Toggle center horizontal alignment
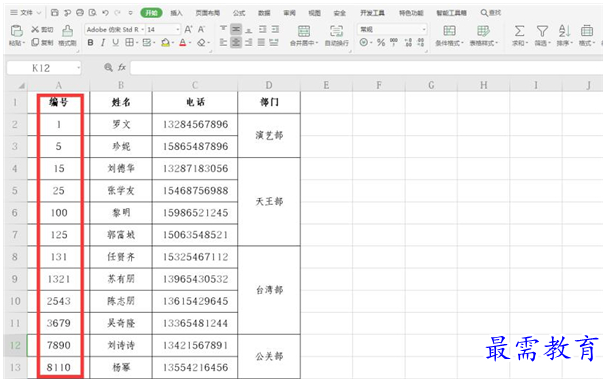 tap(236, 42)
